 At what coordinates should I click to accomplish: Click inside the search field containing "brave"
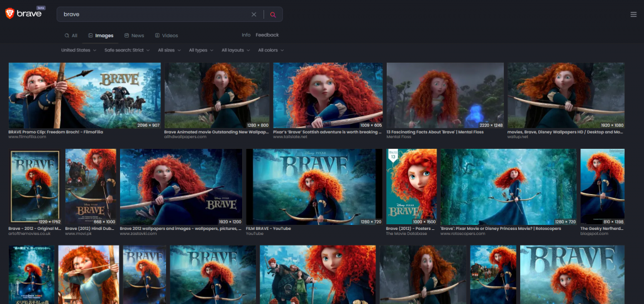tap(151, 14)
